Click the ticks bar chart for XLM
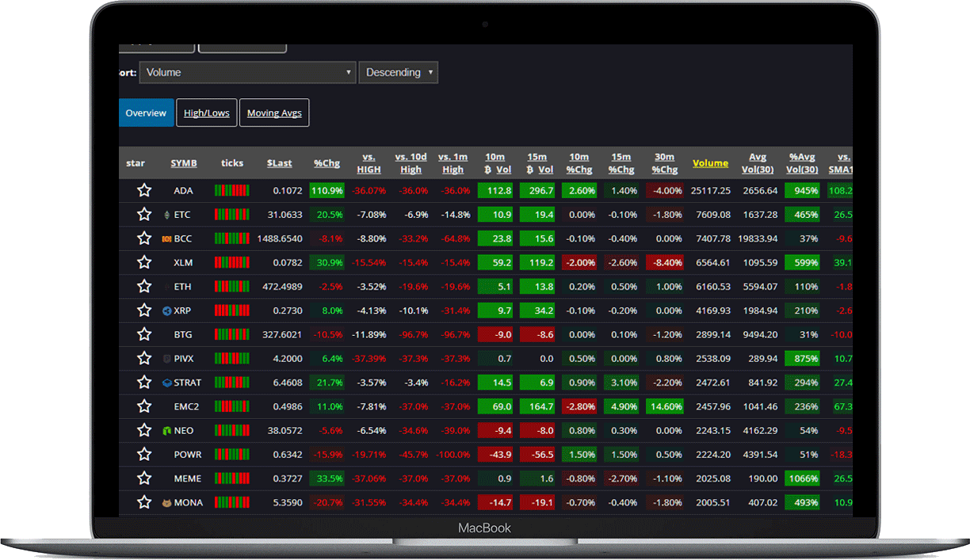The width and height of the screenshot is (970, 560). (231, 262)
